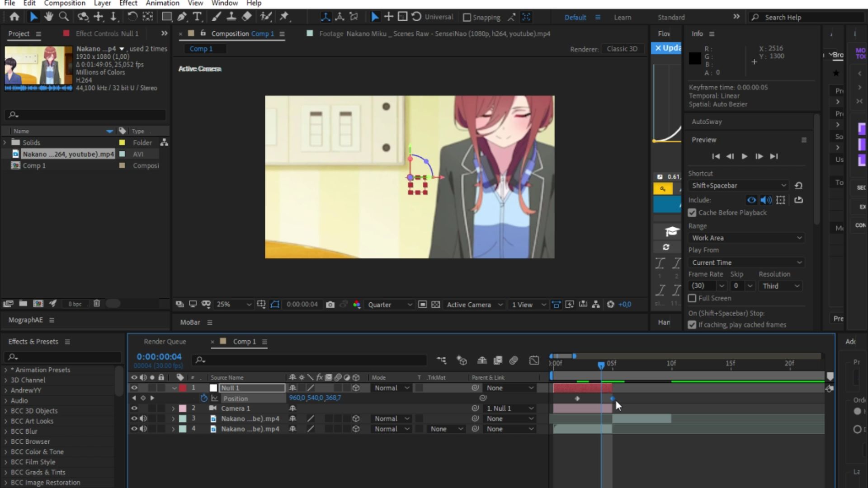Viewport: 868px width, 488px height.
Task: Select the Home icon in the toolbar
Action: (14, 17)
